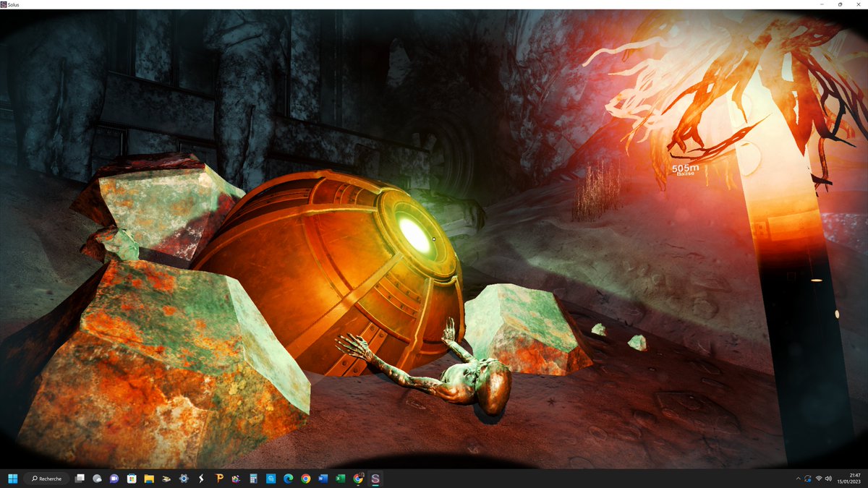The height and width of the screenshot is (488, 868).
Task: Launch Microsoft Store from the taskbar
Action: (x=132, y=479)
